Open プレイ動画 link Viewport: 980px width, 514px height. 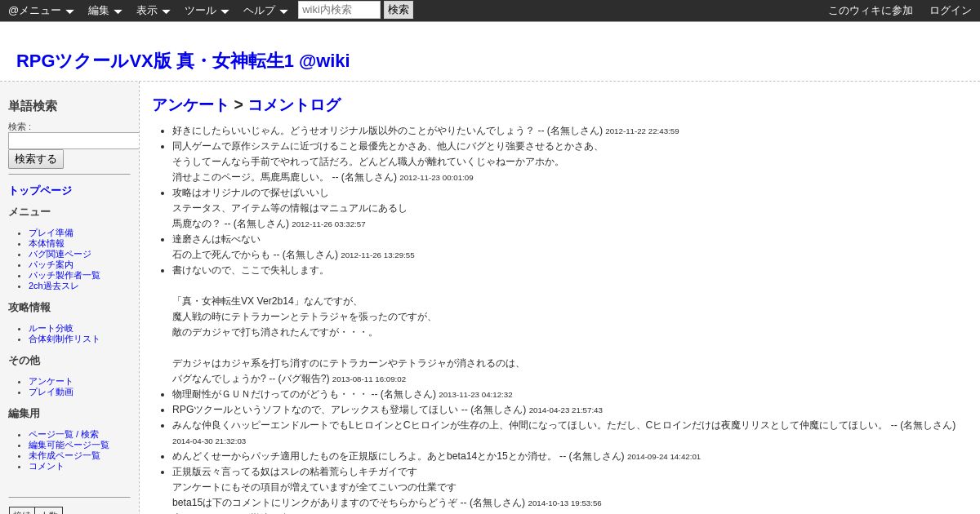point(51,392)
